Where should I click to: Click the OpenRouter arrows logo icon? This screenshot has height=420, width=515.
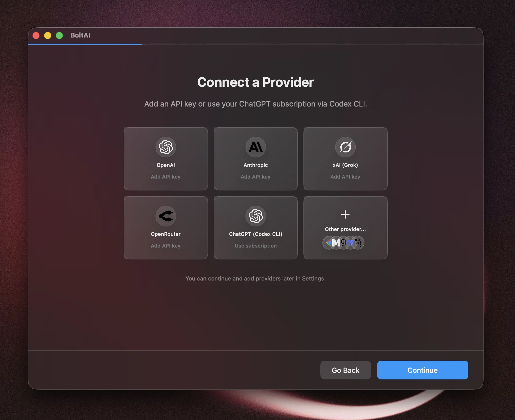(x=166, y=216)
